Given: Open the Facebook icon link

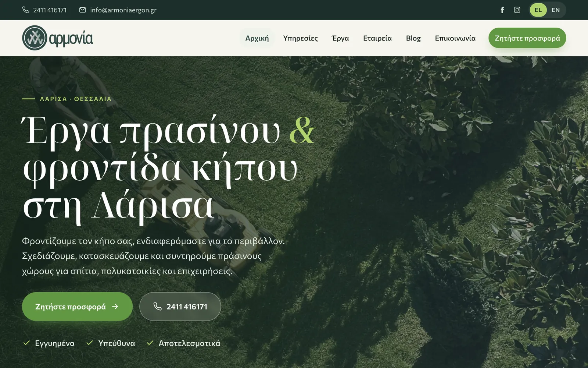Looking at the screenshot, I should (502, 10).
